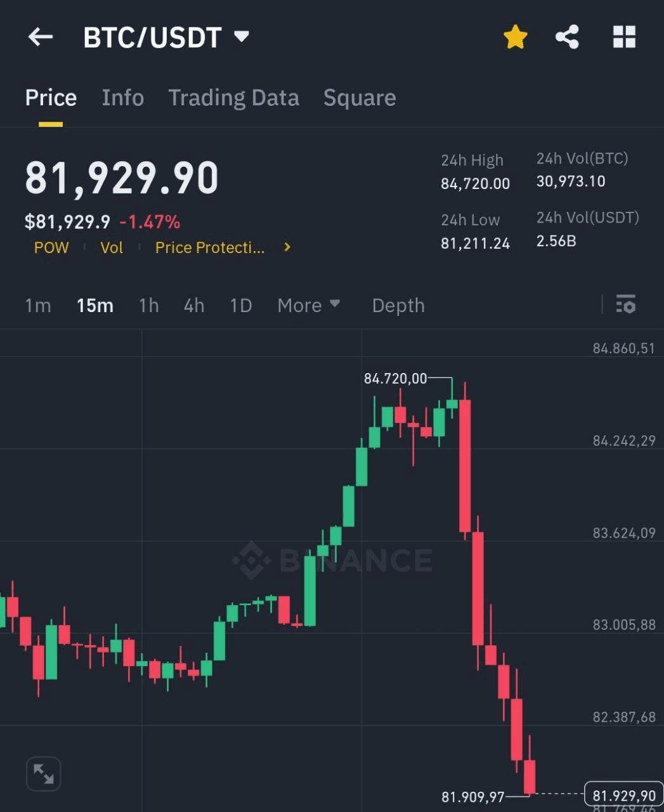Switch chart to 4h interval
Screen dimensions: 664x812
[x=194, y=305]
